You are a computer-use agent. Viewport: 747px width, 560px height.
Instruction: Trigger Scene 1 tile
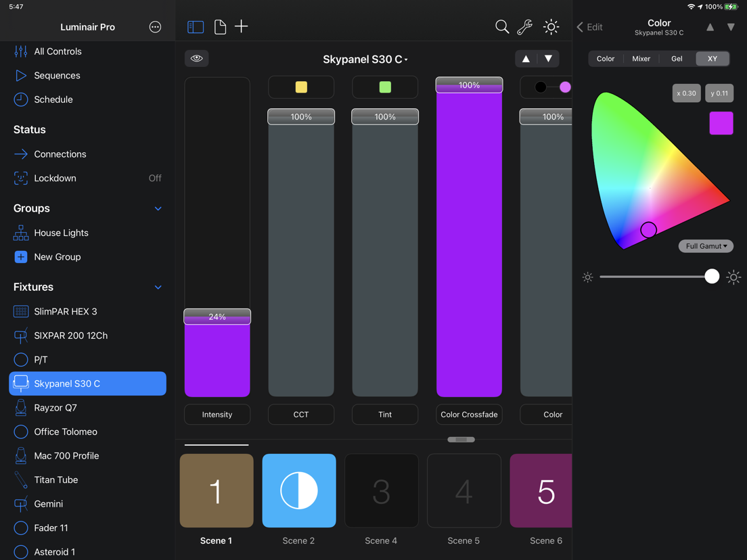point(217,490)
